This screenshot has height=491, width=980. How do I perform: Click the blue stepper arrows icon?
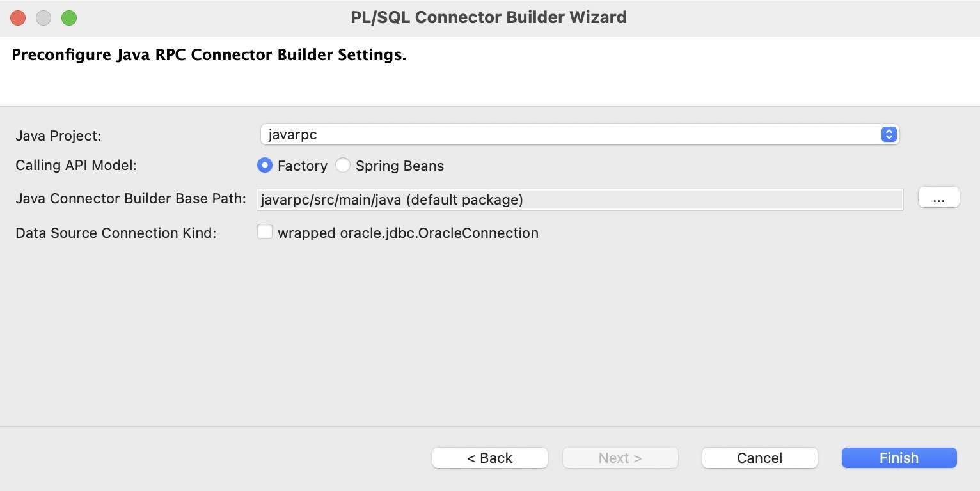pyautogui.click(x=889, y=134)
